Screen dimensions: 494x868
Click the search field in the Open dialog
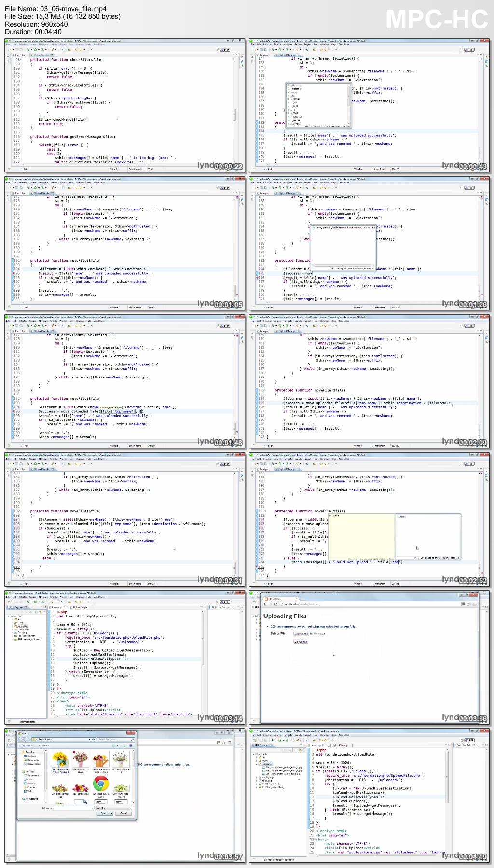point(116,739)
